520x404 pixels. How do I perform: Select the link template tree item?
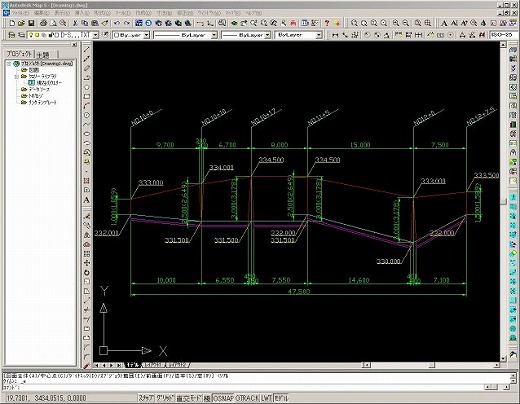click(x=39, y=102)
